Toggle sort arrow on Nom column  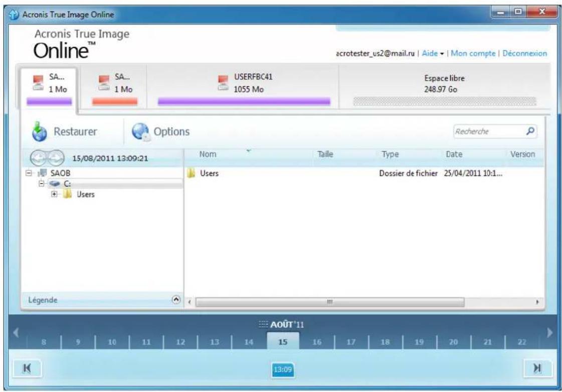(248, 151)
